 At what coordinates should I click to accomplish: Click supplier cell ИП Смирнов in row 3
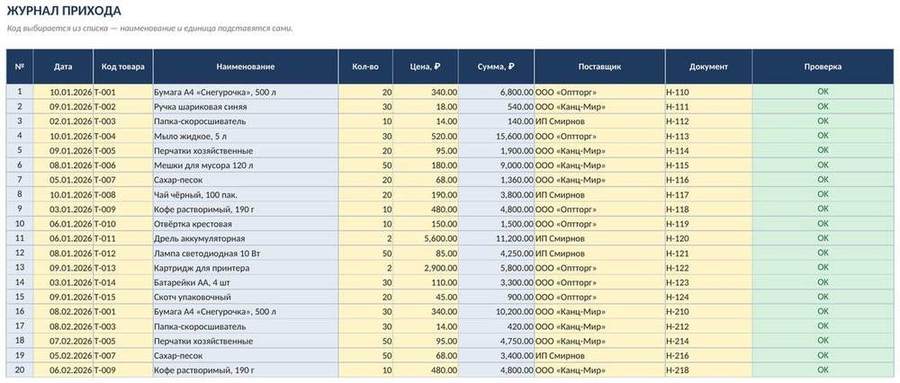(599, 121)
